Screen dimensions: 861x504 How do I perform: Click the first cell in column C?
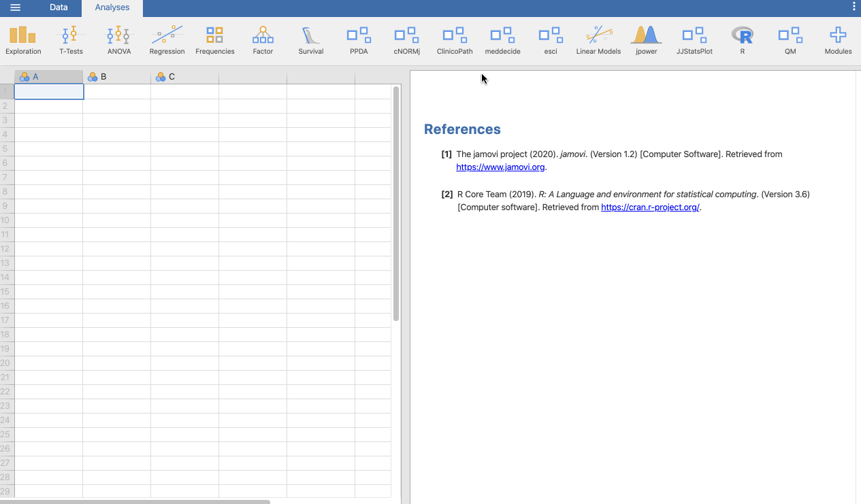click(184, 91)
